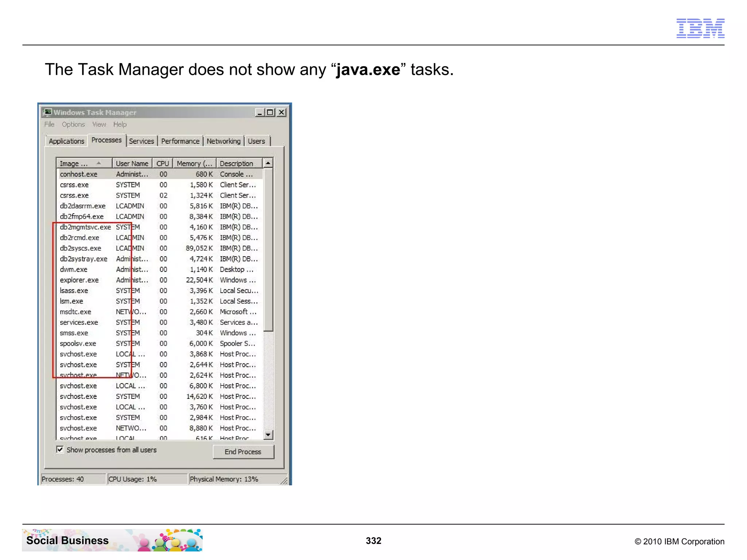The image size is (747, 560).
Task: Select the db2systray.exe process
Action: click(160, 259)
